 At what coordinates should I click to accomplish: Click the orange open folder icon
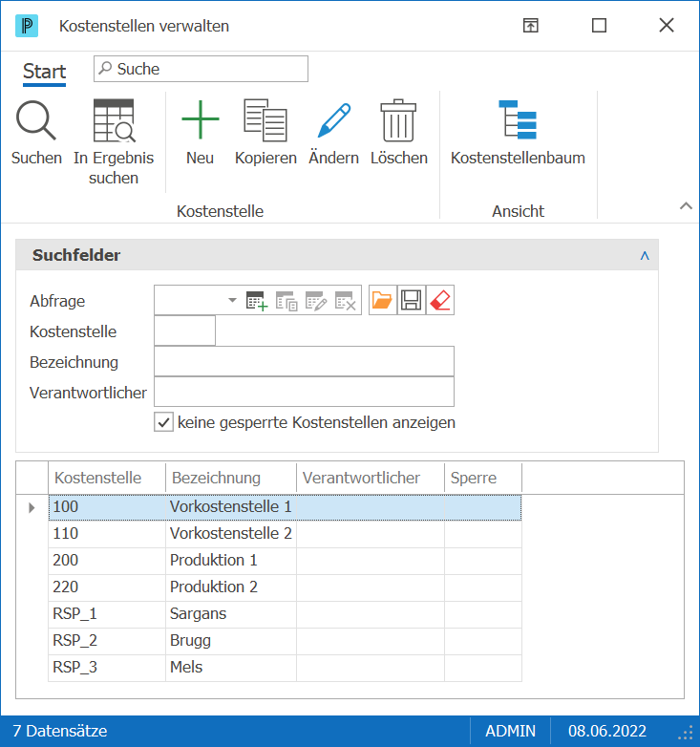point(382,300)
